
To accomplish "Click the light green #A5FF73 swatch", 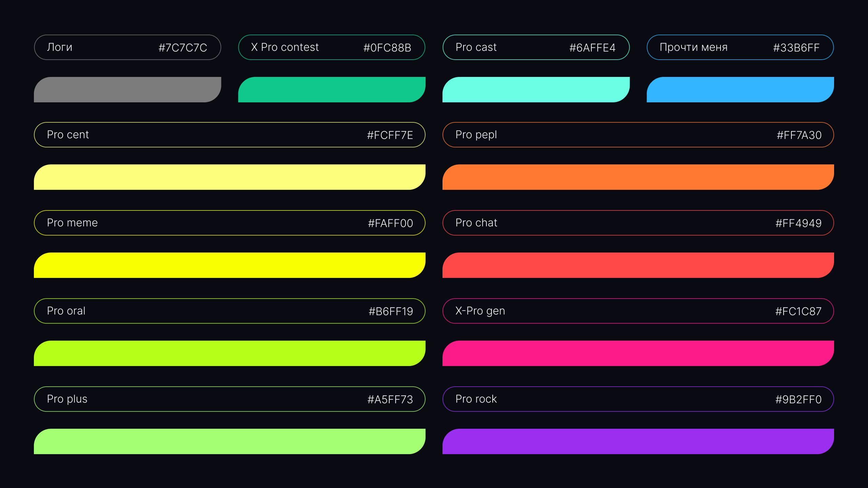I will 230,441.
